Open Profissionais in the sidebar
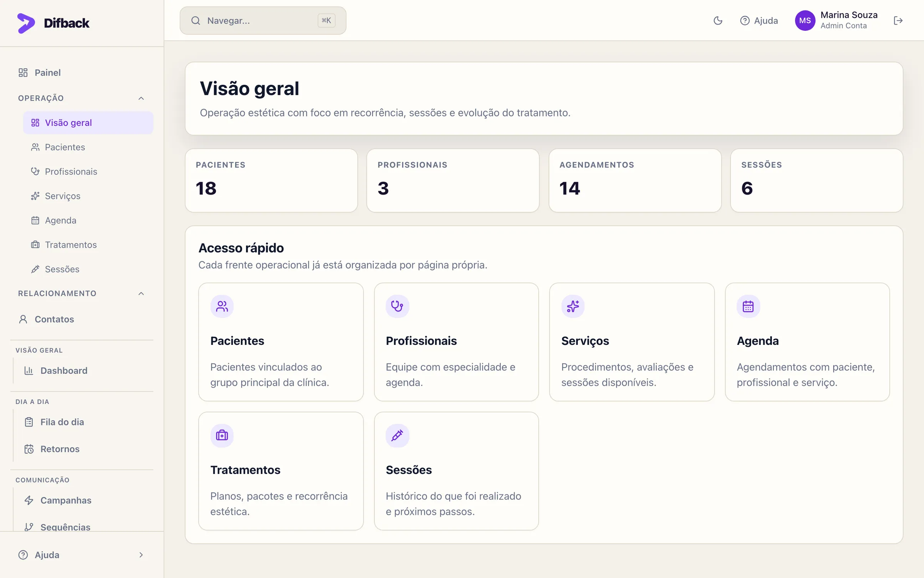This screenshot has height=578, width=924. pos(88,171)
